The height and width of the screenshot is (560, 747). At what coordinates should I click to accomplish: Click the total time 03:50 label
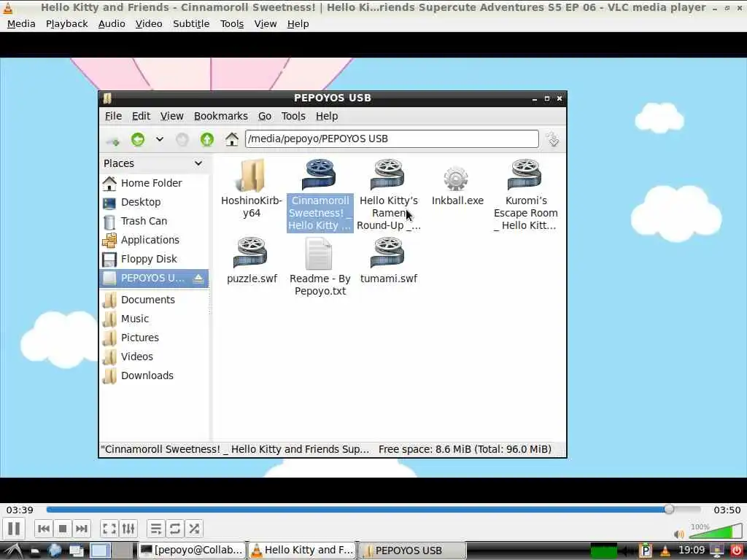(727, 510)
